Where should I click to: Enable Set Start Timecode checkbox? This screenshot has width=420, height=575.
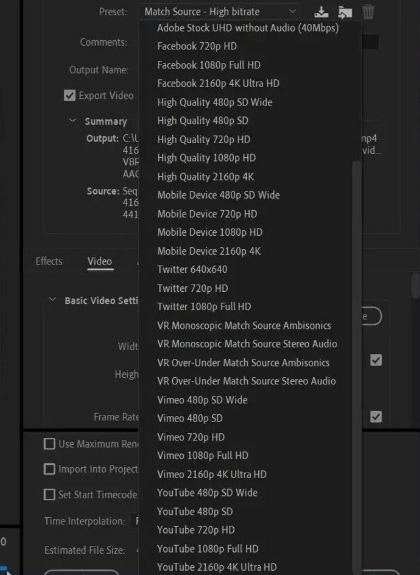50,494
